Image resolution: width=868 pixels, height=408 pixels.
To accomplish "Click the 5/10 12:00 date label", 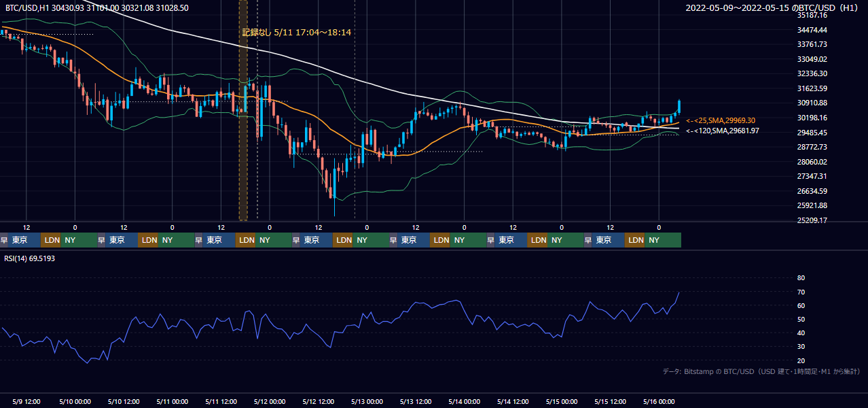I will [124, 401].
